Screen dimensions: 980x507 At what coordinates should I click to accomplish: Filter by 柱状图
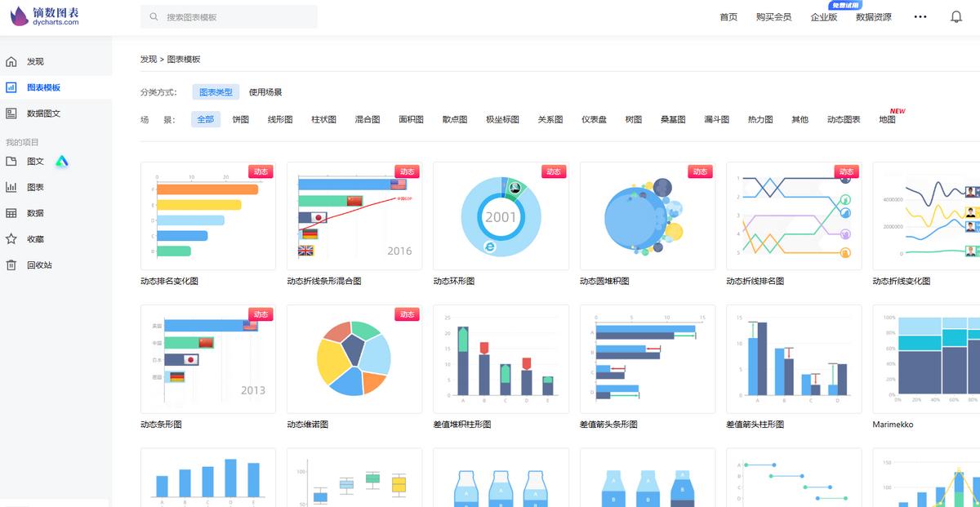point(324,119)
